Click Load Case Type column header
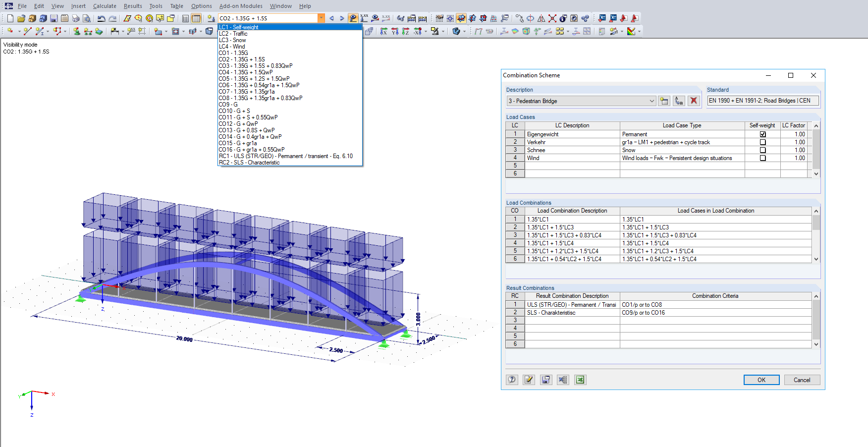 click(682, 125)
